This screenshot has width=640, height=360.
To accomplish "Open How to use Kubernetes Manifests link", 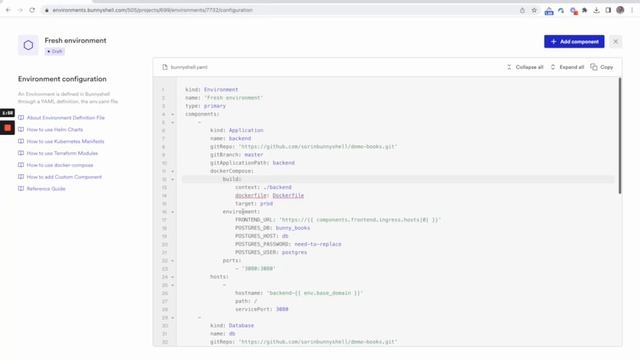I will [65, 141].
